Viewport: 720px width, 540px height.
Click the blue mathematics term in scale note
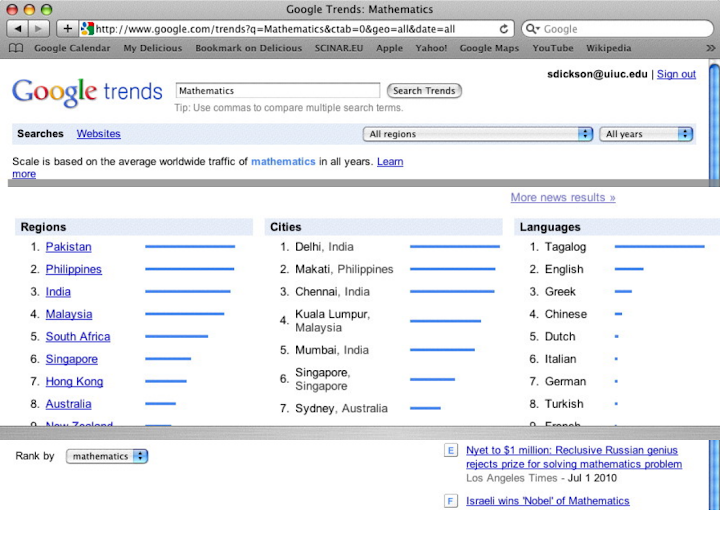(283, 162)
